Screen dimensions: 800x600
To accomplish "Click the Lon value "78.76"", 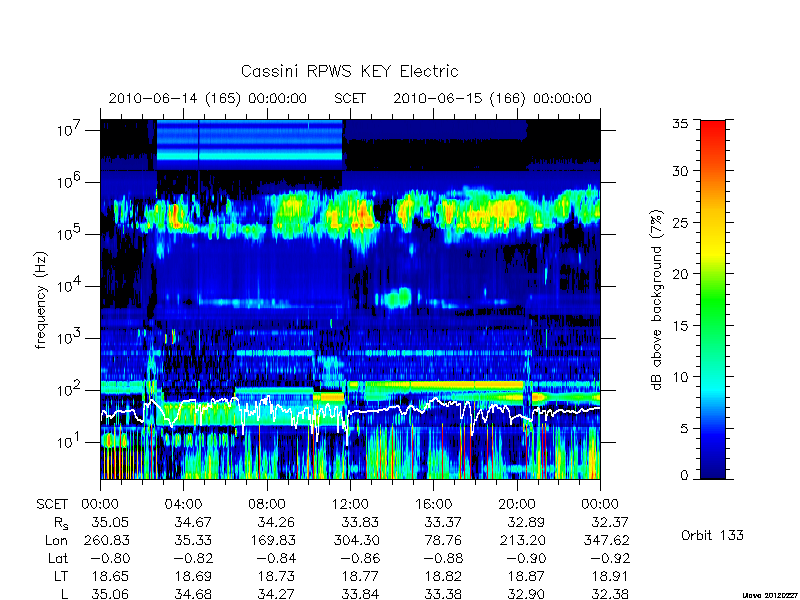I will (x=442, y=540).
